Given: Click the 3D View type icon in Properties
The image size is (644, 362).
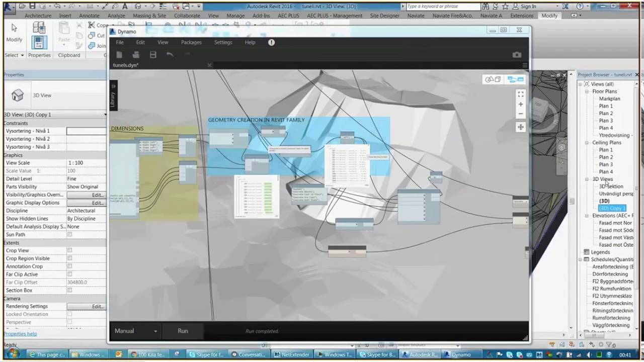Looking at the screenshot, I should 18,95.
